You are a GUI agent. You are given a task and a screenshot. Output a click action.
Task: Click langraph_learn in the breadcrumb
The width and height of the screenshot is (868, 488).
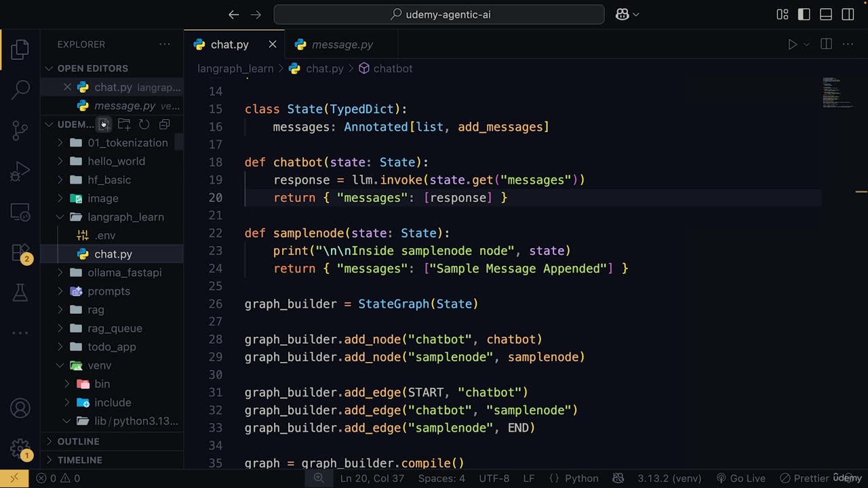[x=235, y=68]
